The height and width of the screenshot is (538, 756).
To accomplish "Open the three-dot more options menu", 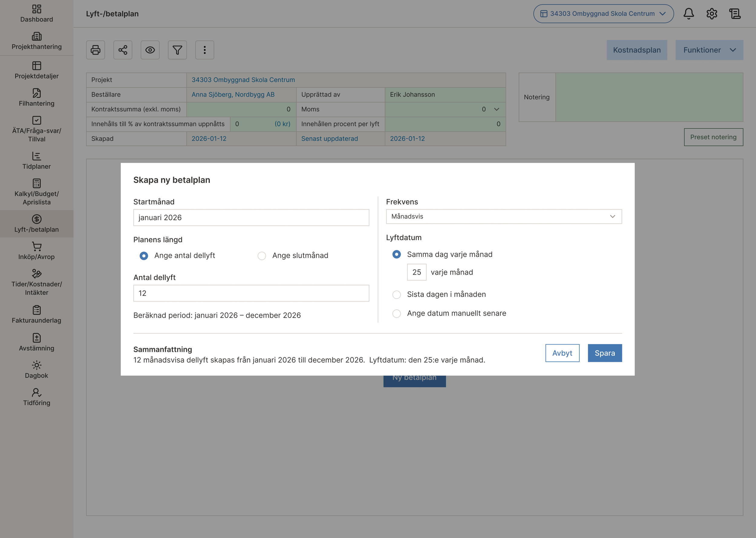I will pos(205,50).
